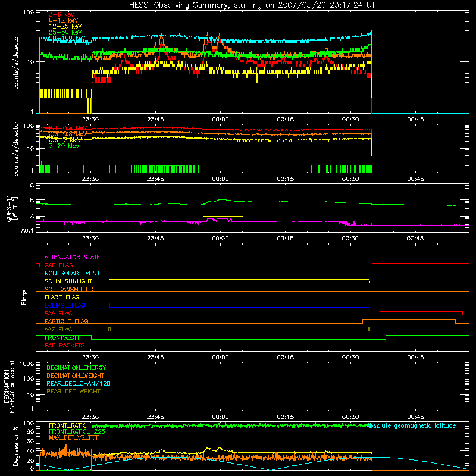Click the SC_TRANSMITTER flag label
The height and width of the screenshot is (476, 476).
[68, 289]
